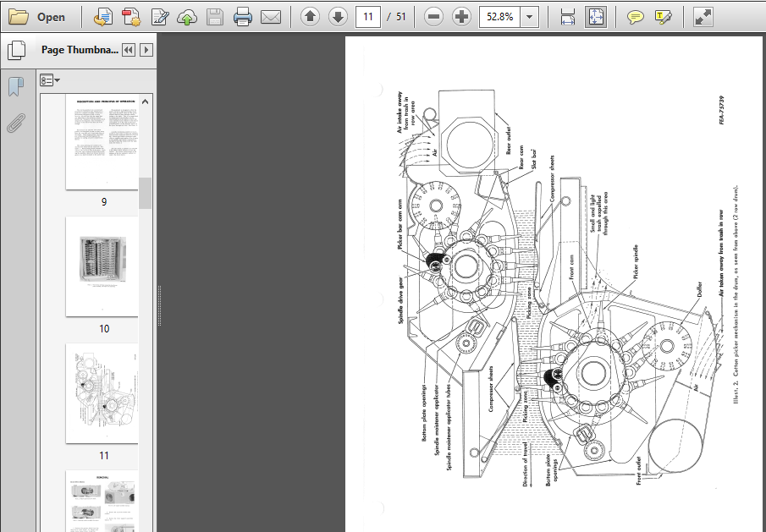
Task: Click the page number field showing 11
Action: [368, 17]
